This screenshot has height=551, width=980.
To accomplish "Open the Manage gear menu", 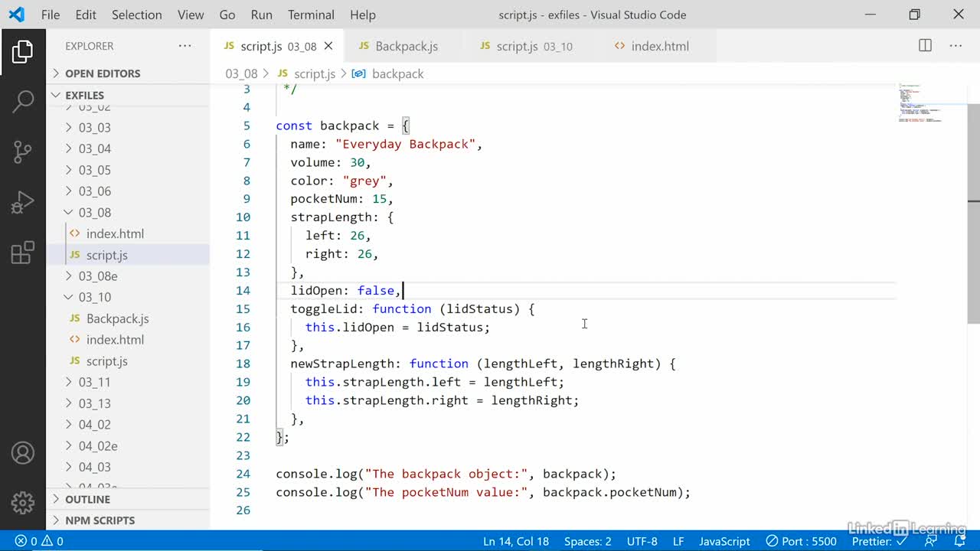I will [22, 503].
